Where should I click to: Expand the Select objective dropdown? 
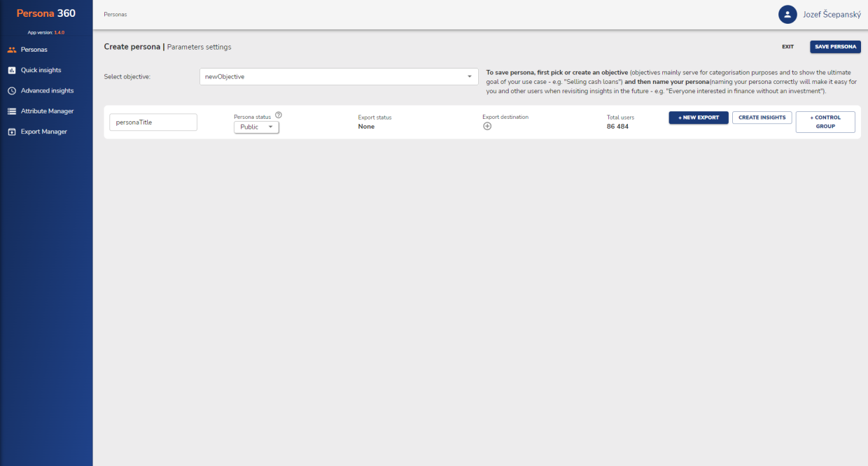point(339,76)
